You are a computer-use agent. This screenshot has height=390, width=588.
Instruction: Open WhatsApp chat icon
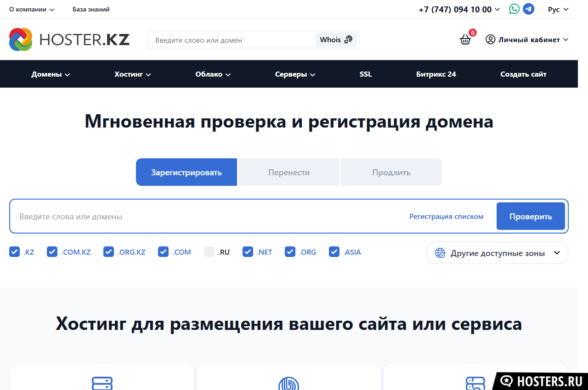tap(514, 9)
